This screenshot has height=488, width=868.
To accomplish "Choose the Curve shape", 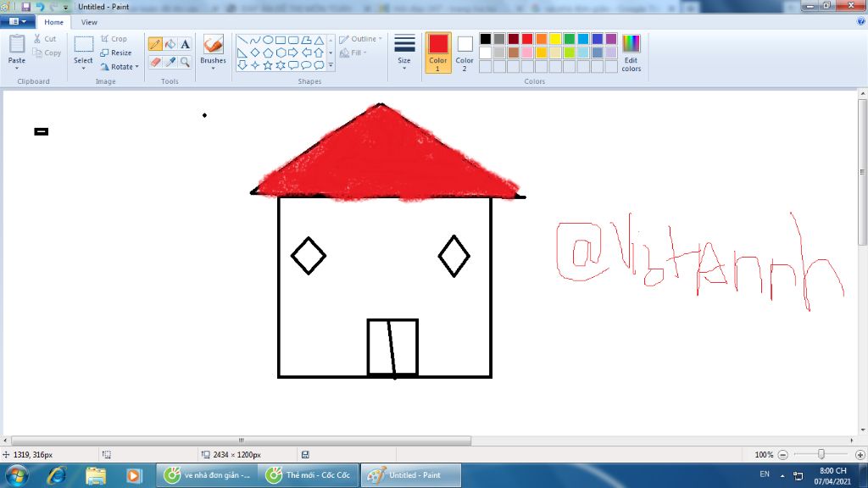I will (255, 41).
